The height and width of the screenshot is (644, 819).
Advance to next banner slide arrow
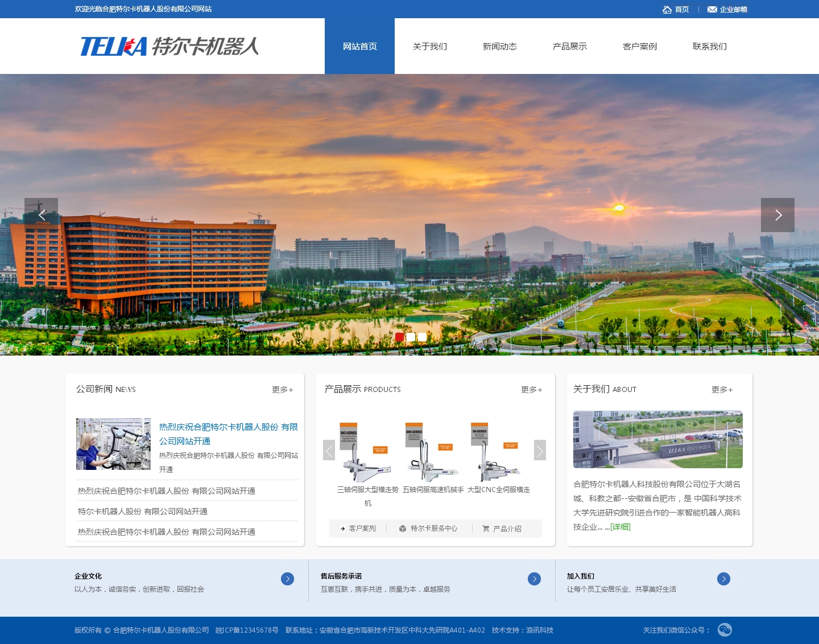point(777,215)
